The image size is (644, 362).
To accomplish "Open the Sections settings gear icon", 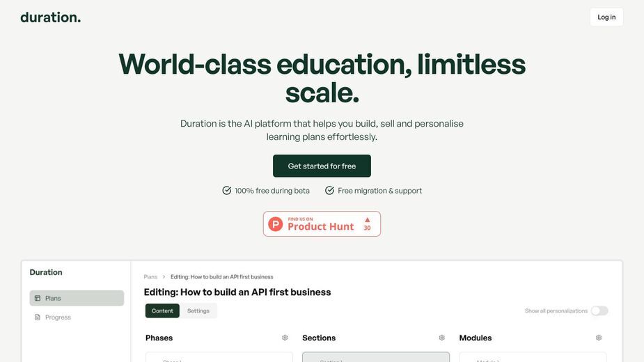I will [x=442, y=338].
